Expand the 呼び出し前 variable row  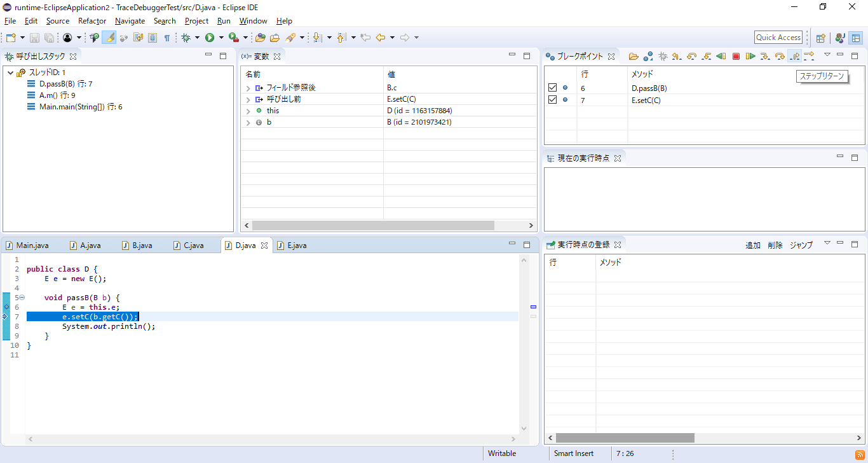point(248,99)
